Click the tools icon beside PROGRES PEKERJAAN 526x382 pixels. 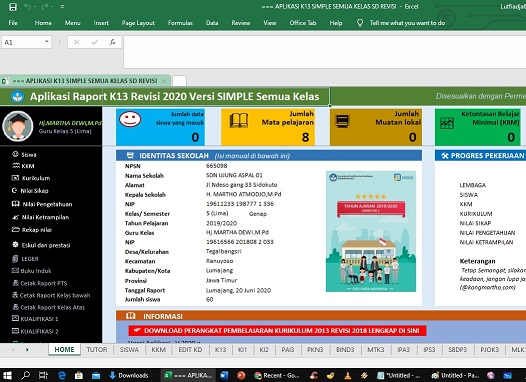445,155
